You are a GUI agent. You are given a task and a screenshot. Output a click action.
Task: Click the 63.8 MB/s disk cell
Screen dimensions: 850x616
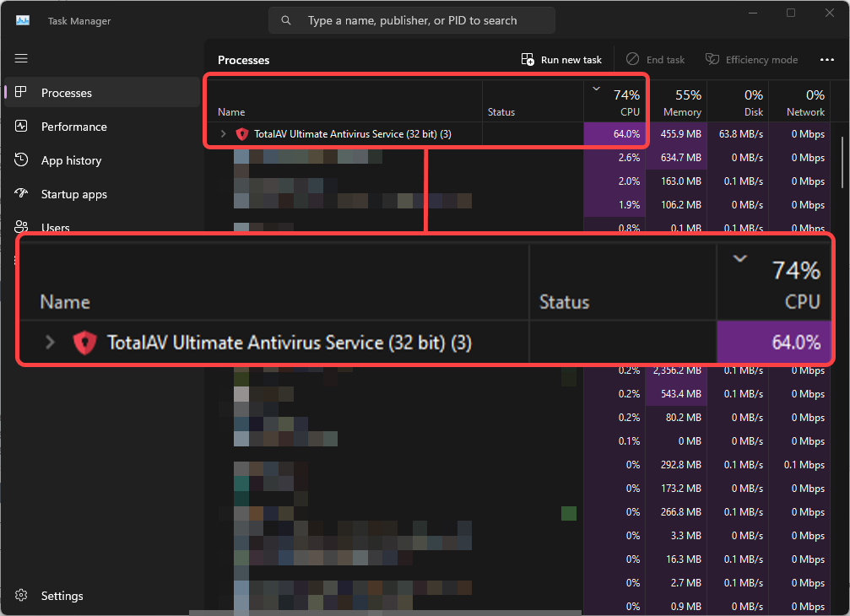coord(739,134)
